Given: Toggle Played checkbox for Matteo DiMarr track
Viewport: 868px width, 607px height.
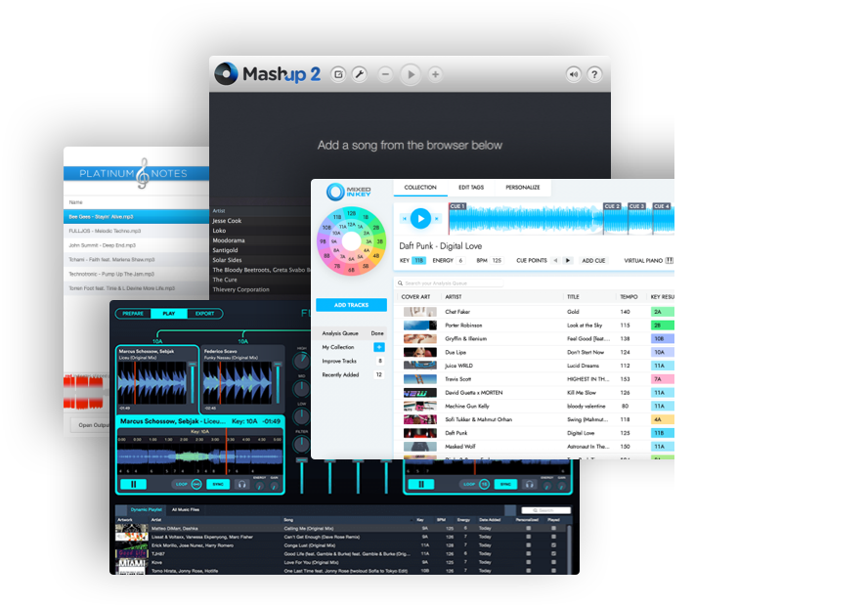Looking at the screenshot, I should [x=553, y=529].
